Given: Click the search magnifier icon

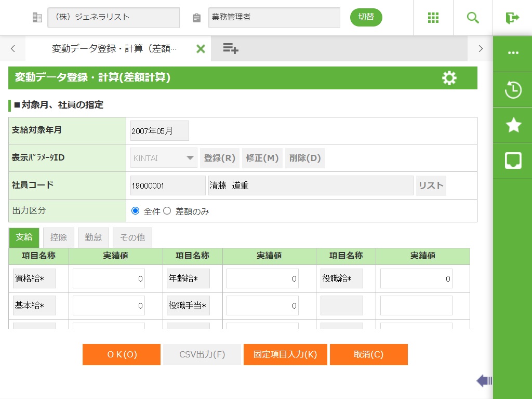Looking at the screenshot, I should [473, 18].
